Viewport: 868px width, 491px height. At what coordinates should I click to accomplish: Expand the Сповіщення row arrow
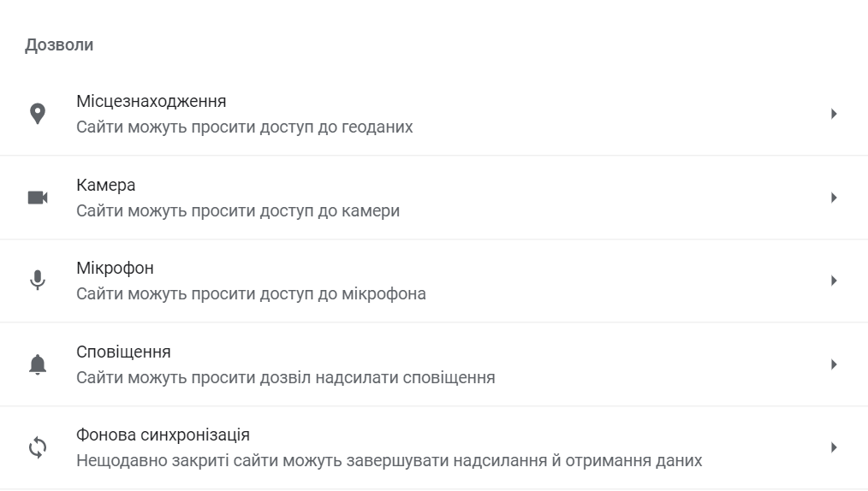pyautogui.click(x=834, y=364)
